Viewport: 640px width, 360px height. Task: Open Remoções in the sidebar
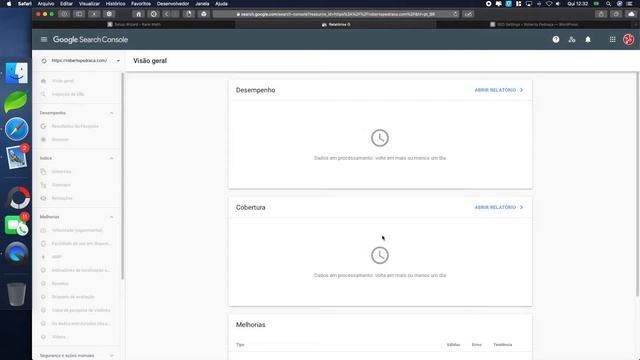click(62, 198)
